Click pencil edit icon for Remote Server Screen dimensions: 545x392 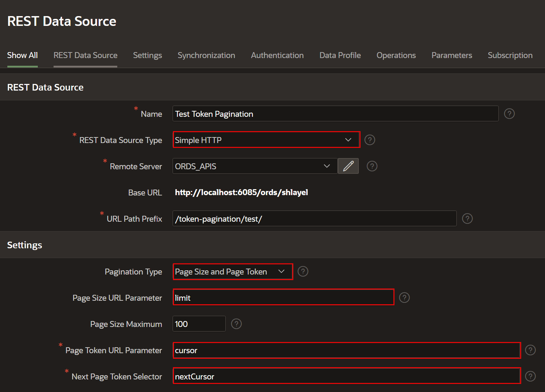pyautogui.click(x=348, y=166)
